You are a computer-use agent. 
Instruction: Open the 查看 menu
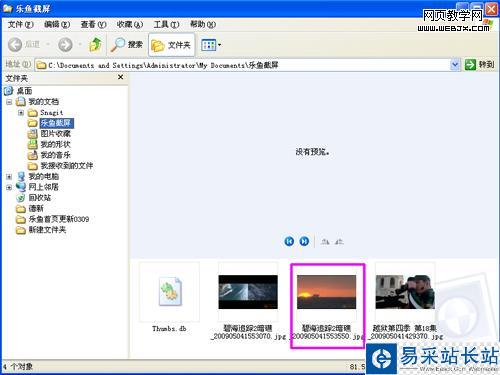[93, 24]
